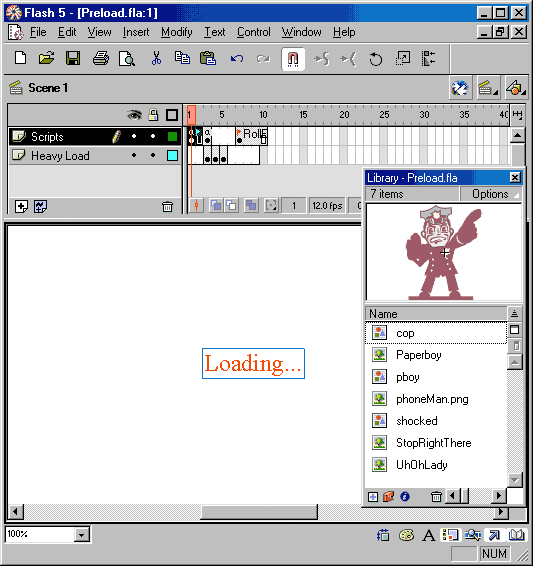533x566 pixels.
Task: Toggle lock dot for Scripts layer
Action: click(x=153, y=136)
